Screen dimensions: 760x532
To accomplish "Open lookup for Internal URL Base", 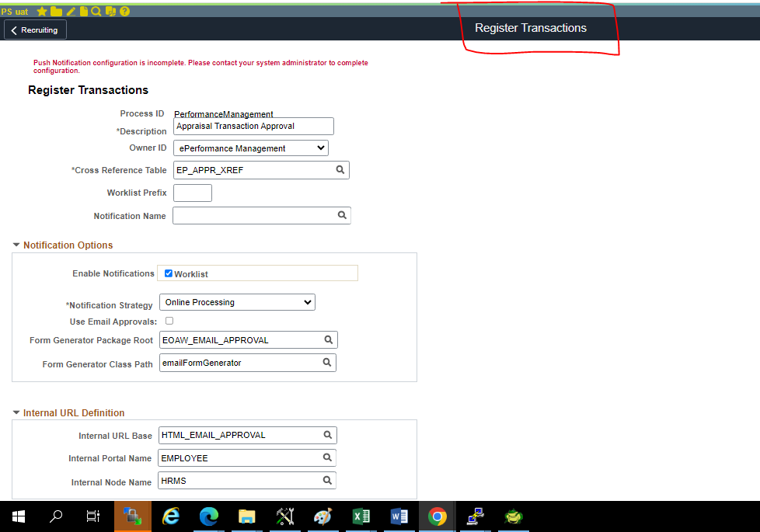I will (x=328, y=435).
